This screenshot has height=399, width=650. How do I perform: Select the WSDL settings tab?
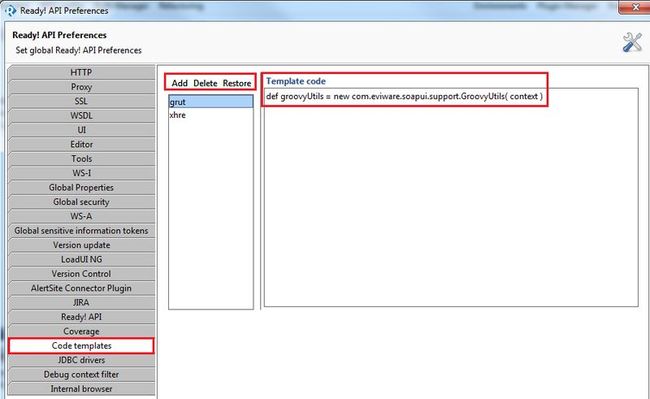[x=81, y=116]
